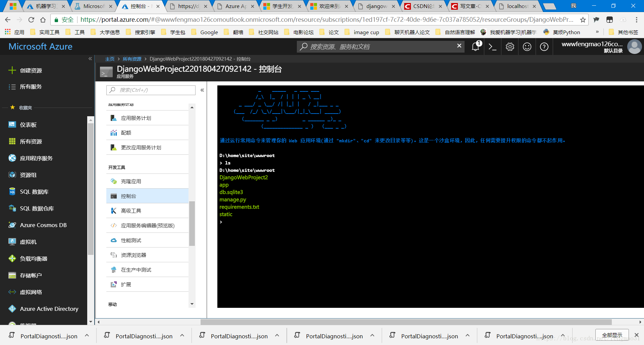Open the 应用 apps bookmark shortcut
Image resolution: width=644 pixels, height=345 pixels.
point(14,32)
